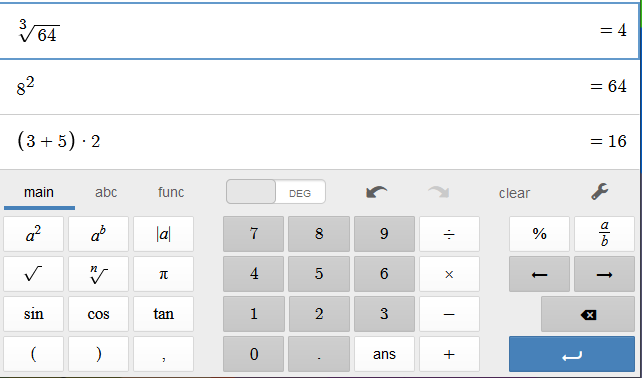
Task: Open the func keyboard tab
Action: pos(171,192)
